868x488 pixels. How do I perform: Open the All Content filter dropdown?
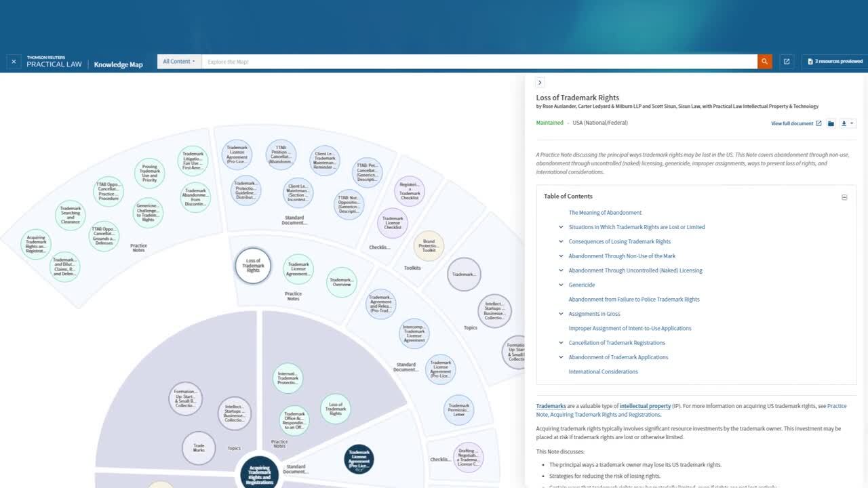(179, 62)
